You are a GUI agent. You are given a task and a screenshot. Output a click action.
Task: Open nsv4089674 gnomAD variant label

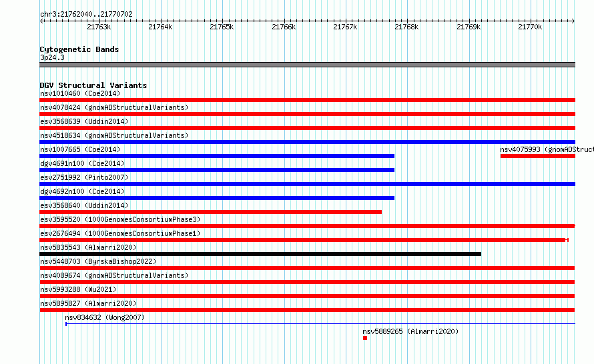pos(114,275)
